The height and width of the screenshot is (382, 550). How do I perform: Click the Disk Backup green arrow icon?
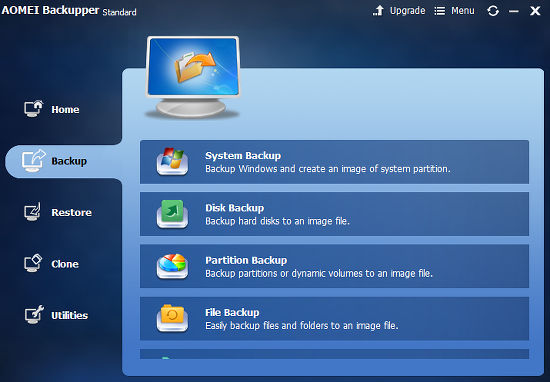tap(172, 214)
